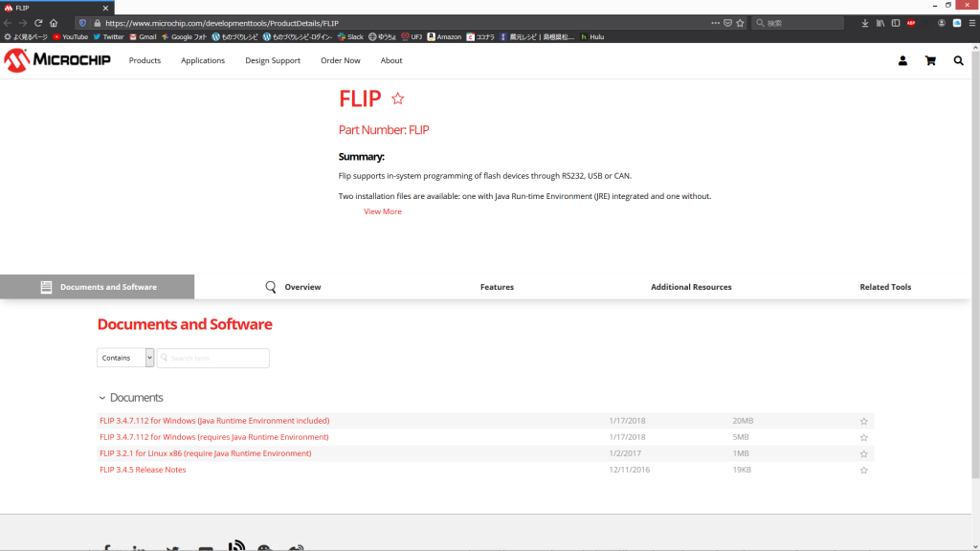Download FLIP 3.2.1 for Linux x86
980x551 pixels.
pyautogui.click(x=205, y=453)
